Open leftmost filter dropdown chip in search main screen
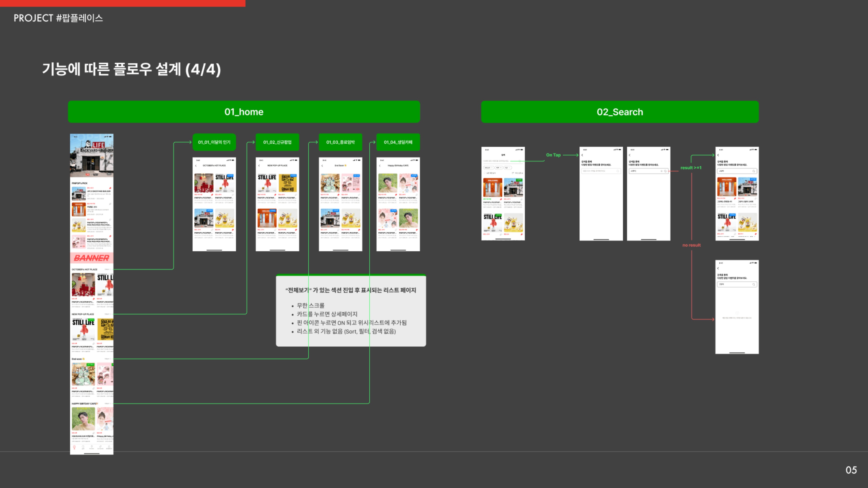868x488 pixels. coord(488,168)
